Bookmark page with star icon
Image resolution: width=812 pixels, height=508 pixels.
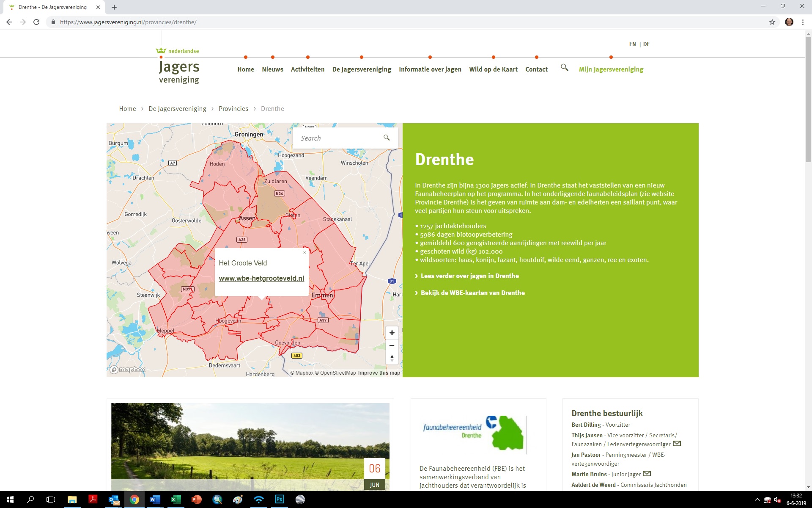(x=772, y=22)
